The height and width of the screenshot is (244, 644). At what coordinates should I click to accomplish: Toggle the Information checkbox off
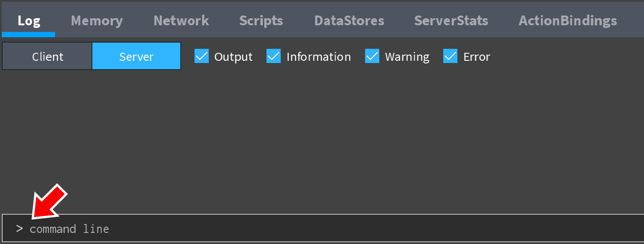[x=274, y=56]
